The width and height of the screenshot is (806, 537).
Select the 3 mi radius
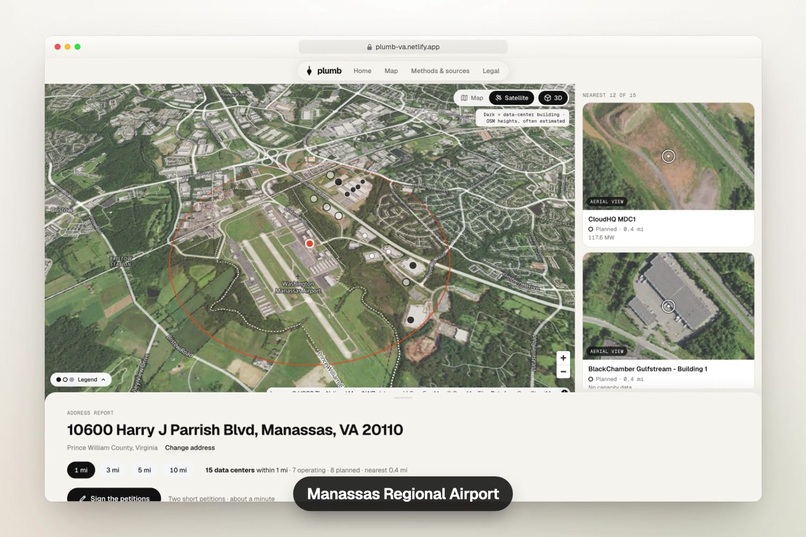pos(113,470)
